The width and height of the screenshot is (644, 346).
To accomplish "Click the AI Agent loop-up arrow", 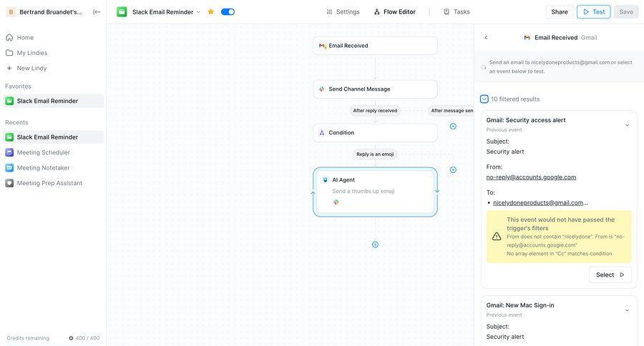I will coord(313,193).
